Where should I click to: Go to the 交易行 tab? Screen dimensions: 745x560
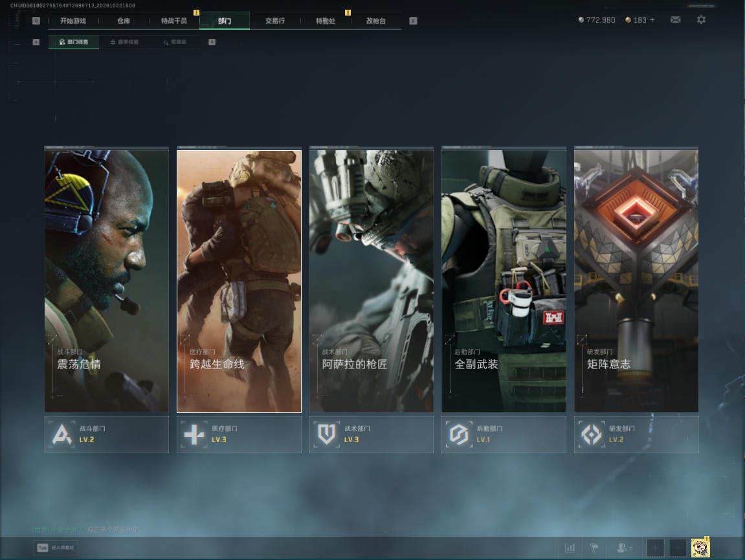(275, 21)
